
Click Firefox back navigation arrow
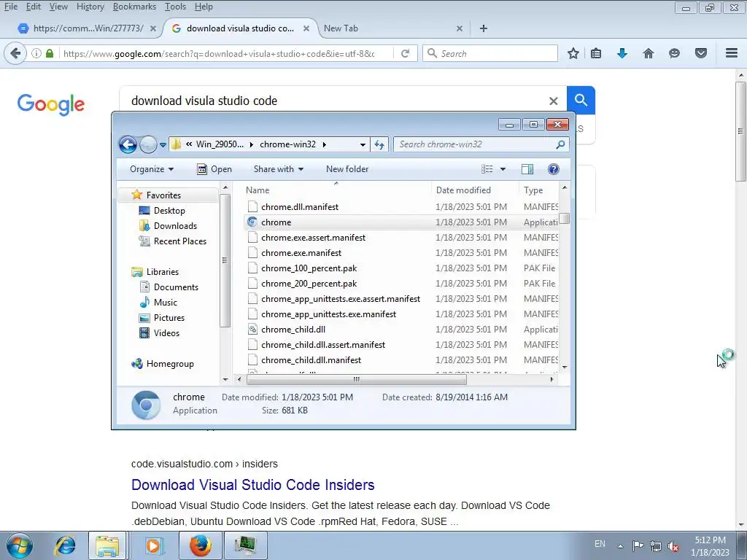pyautogui.click(x=15, y=53)
